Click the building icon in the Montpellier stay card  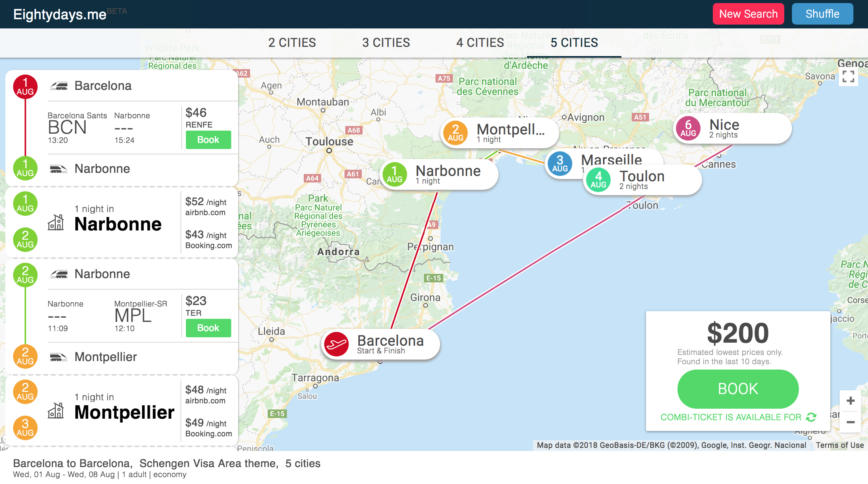pyautogui.click(x=56, y=410)
